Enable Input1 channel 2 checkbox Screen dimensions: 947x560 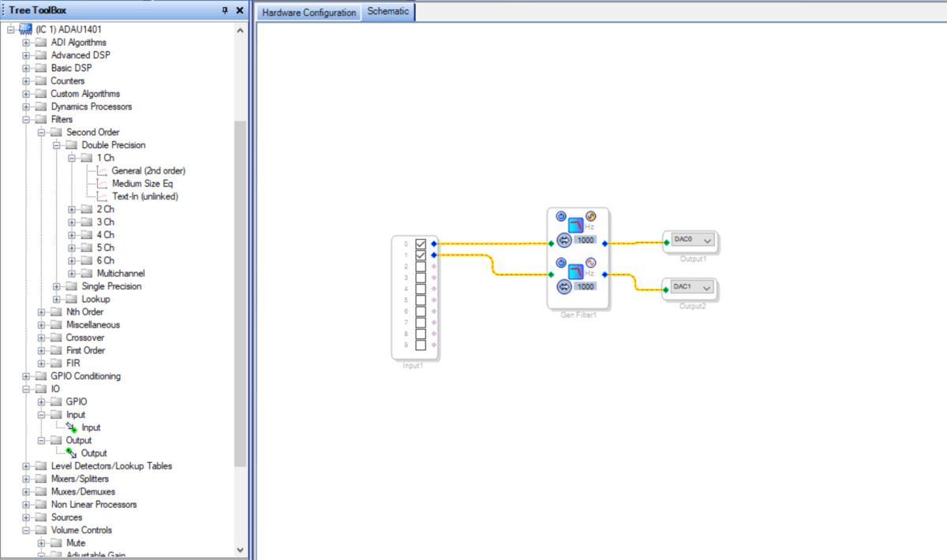pos(421,267)
